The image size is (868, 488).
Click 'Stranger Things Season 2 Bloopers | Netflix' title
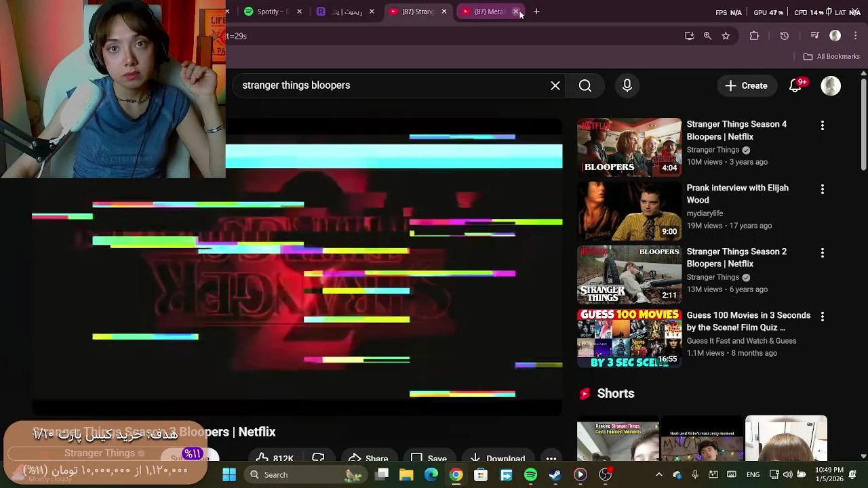736,258
